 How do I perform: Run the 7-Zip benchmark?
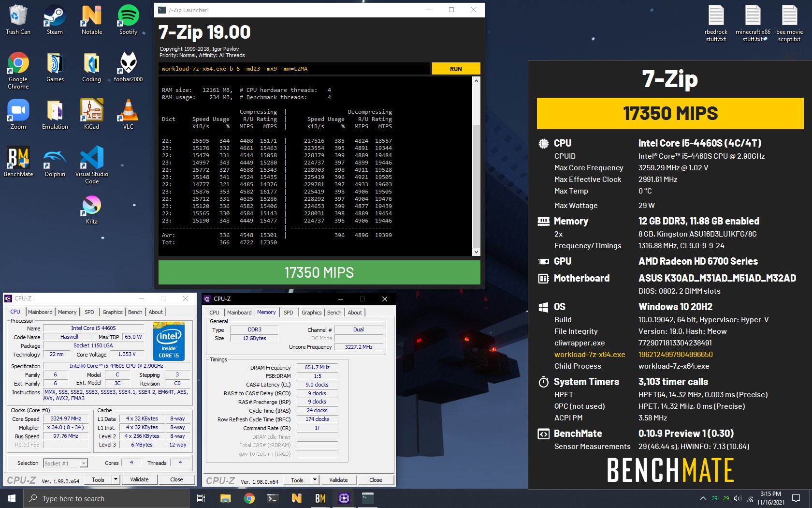456,69
